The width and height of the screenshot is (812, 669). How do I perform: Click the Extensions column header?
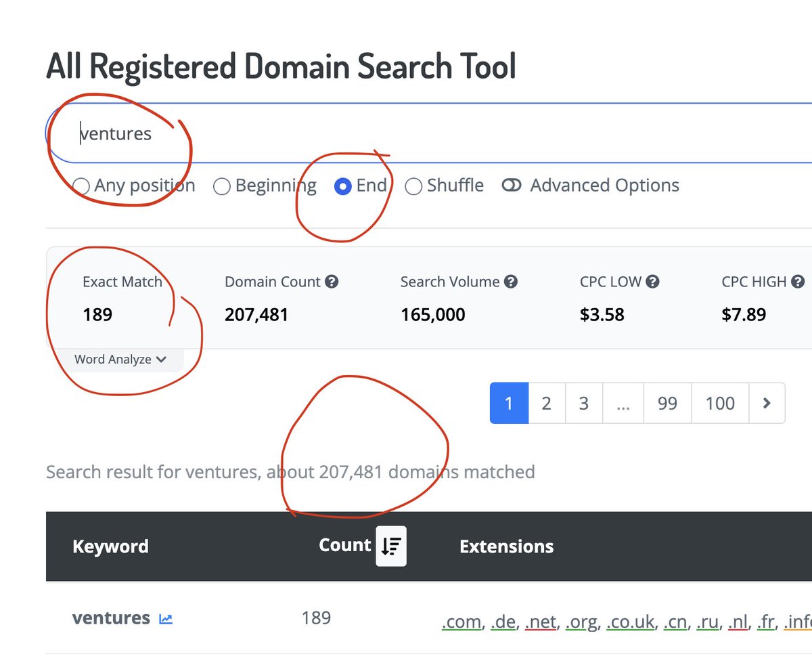pos(506,546)
